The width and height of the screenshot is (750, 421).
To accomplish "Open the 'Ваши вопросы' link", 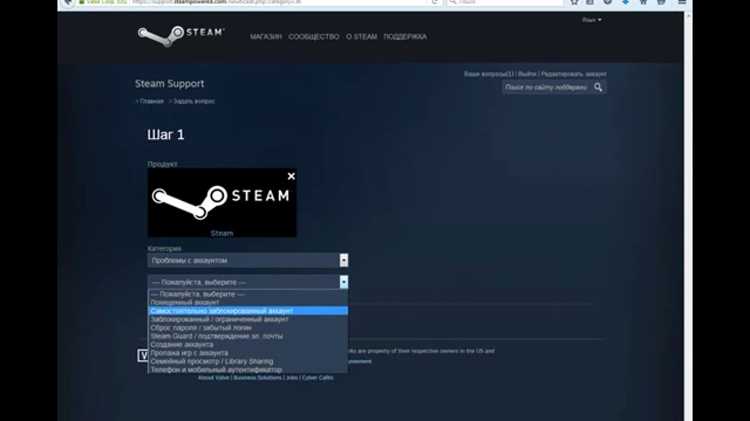I will 488,74.
